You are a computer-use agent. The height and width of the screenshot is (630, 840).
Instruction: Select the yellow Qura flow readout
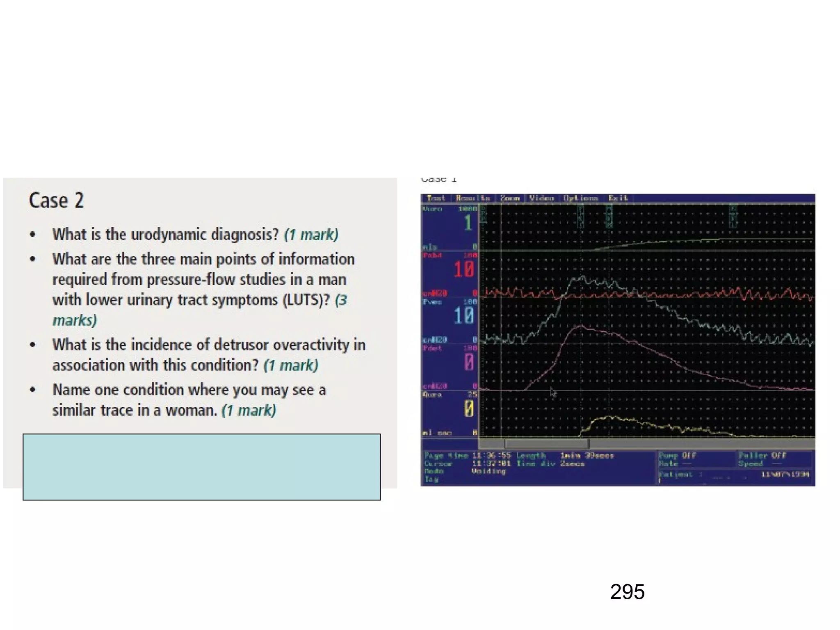469,409
